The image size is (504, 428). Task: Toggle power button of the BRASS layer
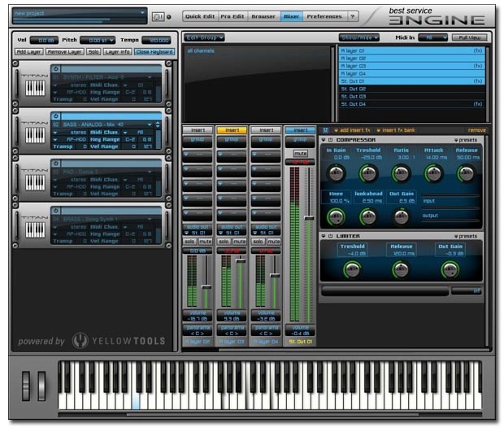[x=56, y=211]
